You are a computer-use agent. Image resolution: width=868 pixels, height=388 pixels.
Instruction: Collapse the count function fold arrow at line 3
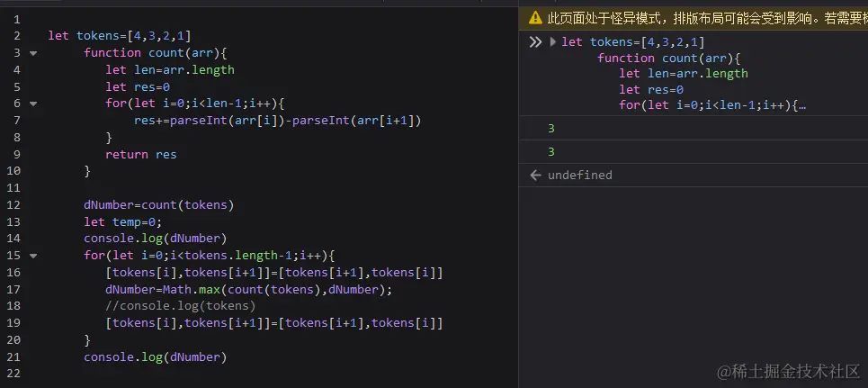pos(33,53)
